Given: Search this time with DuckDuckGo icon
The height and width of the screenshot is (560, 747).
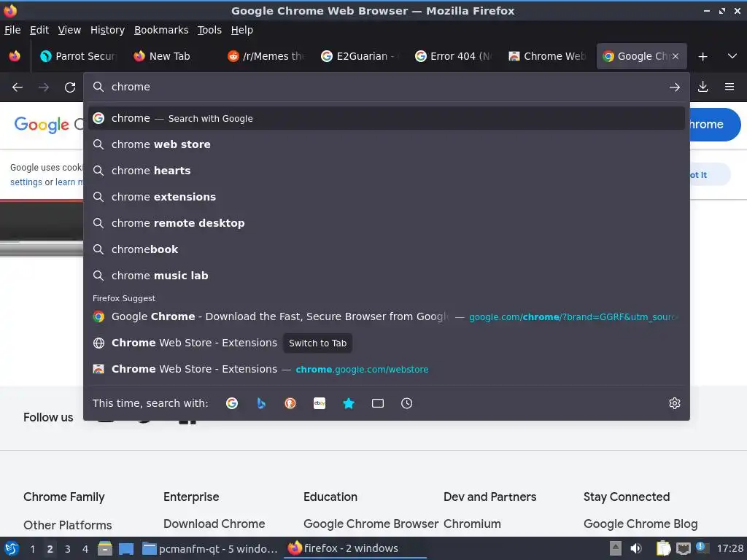Looking at the screenshot, I should 290,403.
